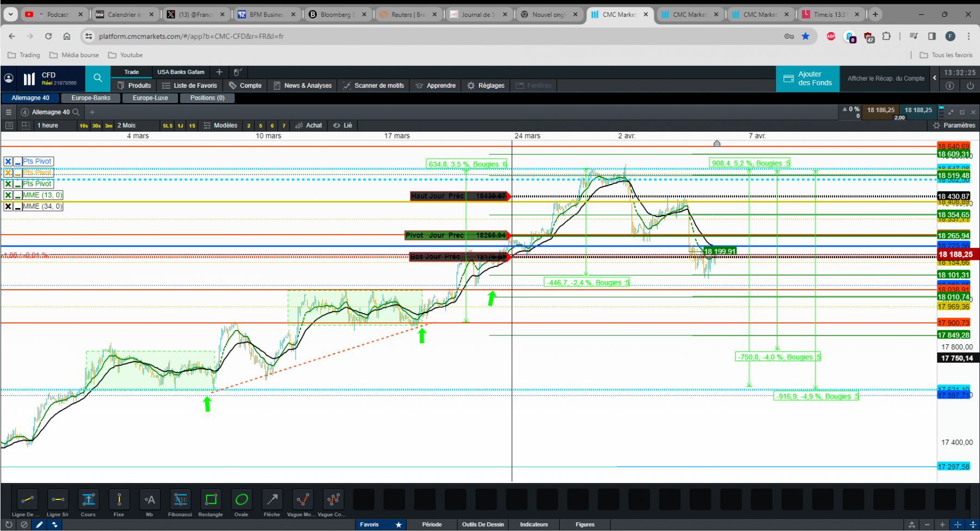Open the user profile icon

click(9, 78)
